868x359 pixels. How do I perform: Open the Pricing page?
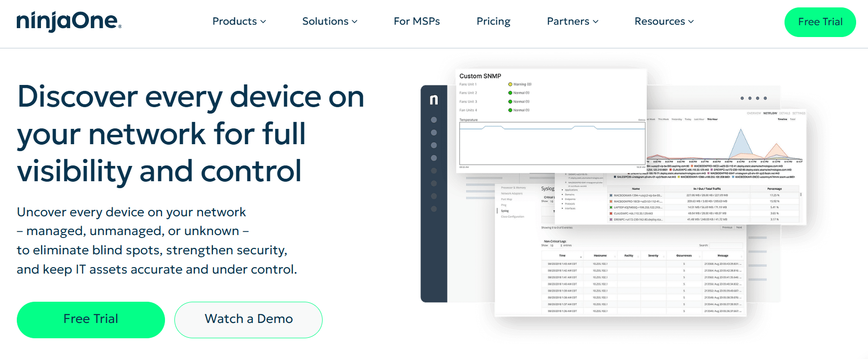pos(493,21)
